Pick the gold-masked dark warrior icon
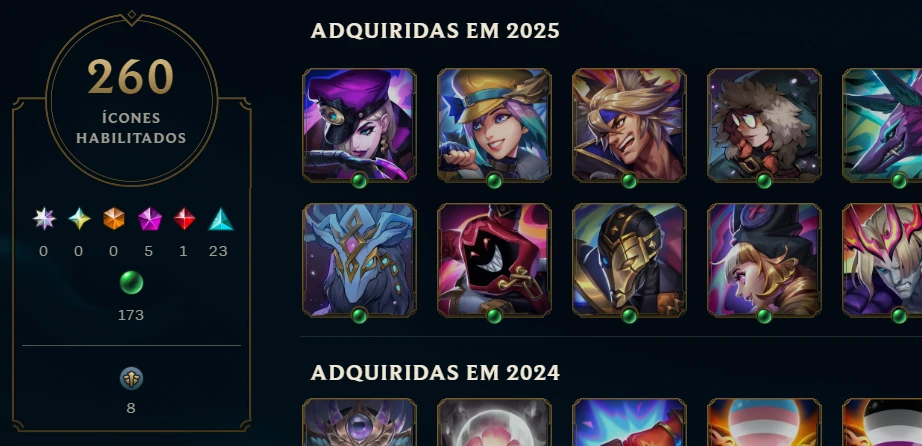 click(629, 260)
